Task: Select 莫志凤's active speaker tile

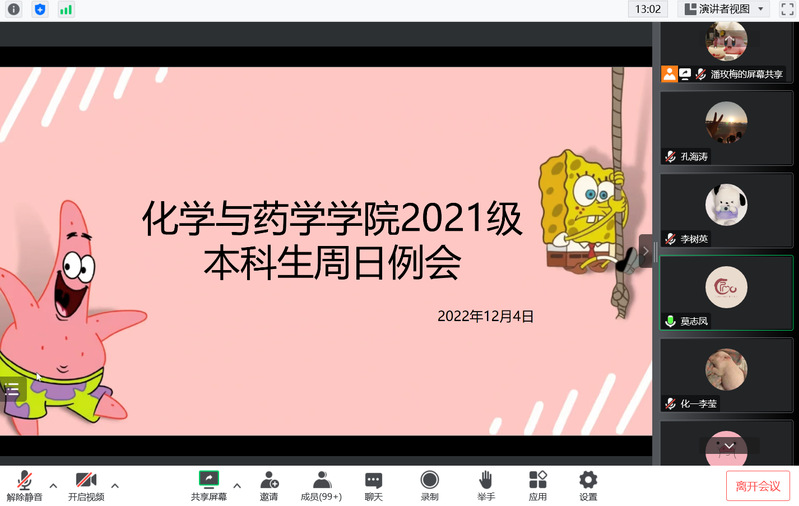Action: [726, 293]
